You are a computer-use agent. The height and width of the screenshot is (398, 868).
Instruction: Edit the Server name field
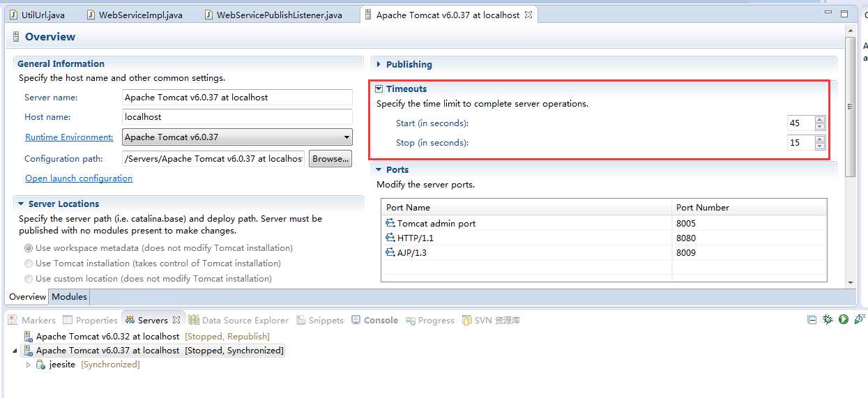[x=237, y=98]
